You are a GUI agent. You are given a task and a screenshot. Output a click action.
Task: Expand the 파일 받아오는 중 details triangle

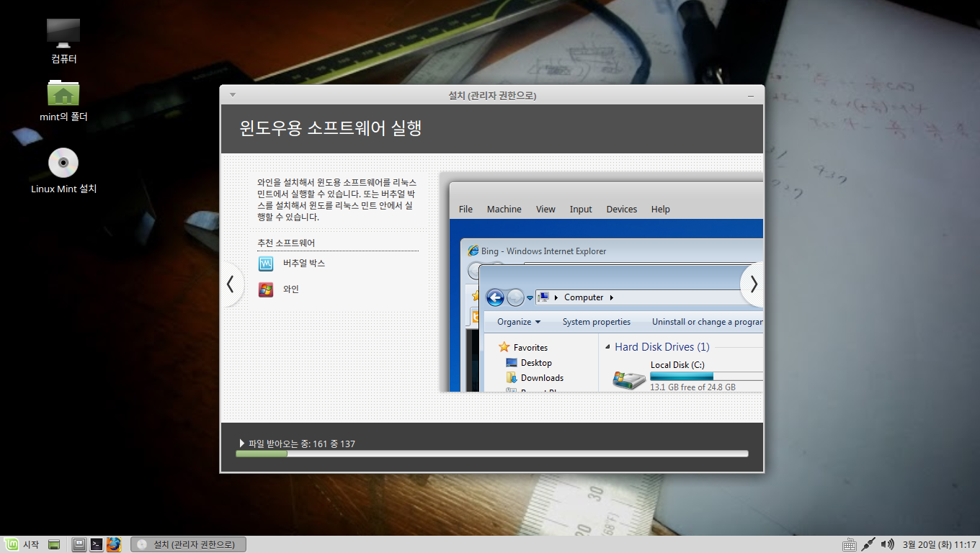[x=242, y=444]
